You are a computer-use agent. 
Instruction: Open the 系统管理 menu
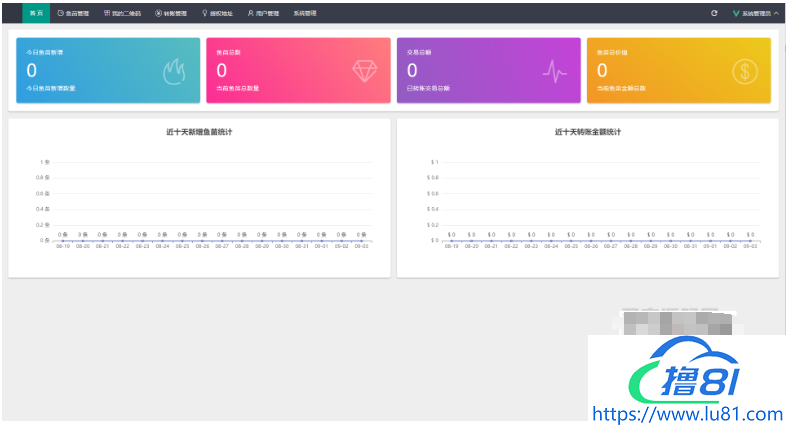[305, 13]
